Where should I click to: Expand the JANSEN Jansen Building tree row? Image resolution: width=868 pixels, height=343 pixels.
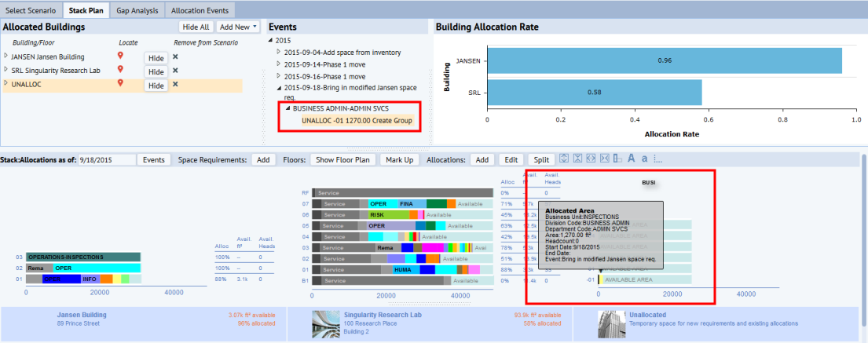tap(6, 56)
